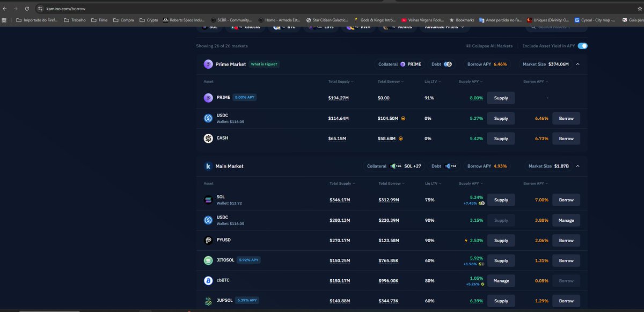Screen dimensions: 644x312
Task: Click Main Market Size $1.87B pill
Action: [548, 166]
